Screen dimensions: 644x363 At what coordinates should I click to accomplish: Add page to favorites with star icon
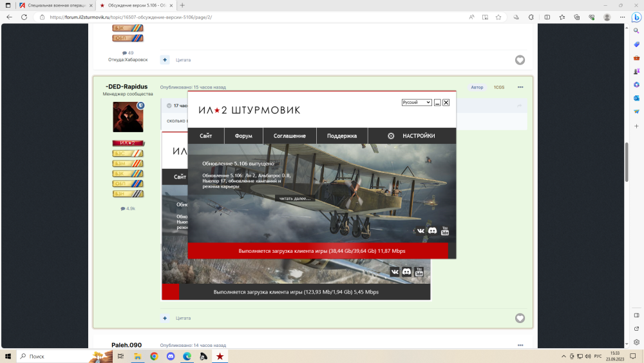498,17
